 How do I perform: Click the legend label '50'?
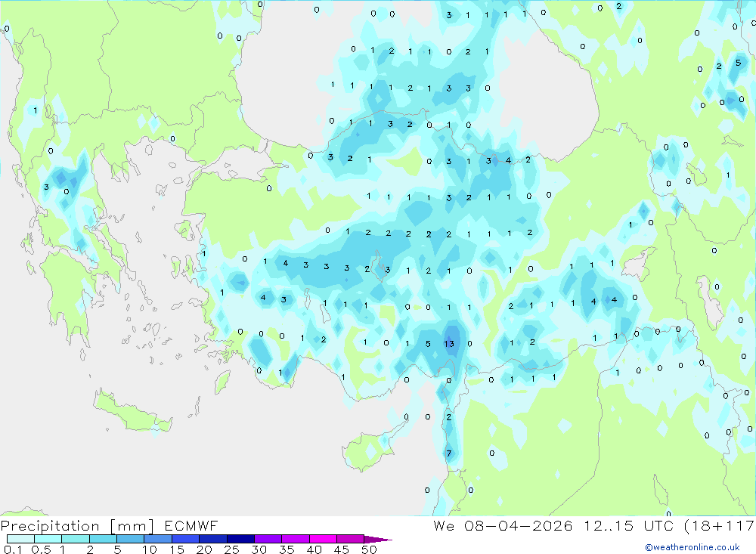pyautogui.click(x=369, y=549)
